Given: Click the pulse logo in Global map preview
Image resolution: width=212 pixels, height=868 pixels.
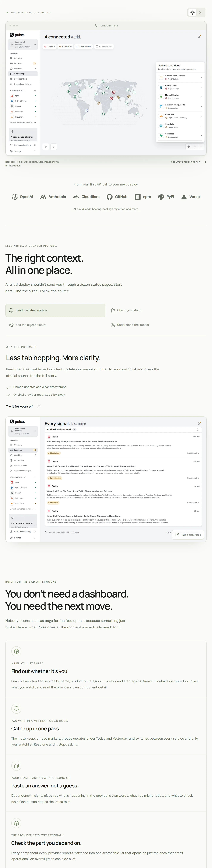Looking at the screenshot, I should pos(17,35).
